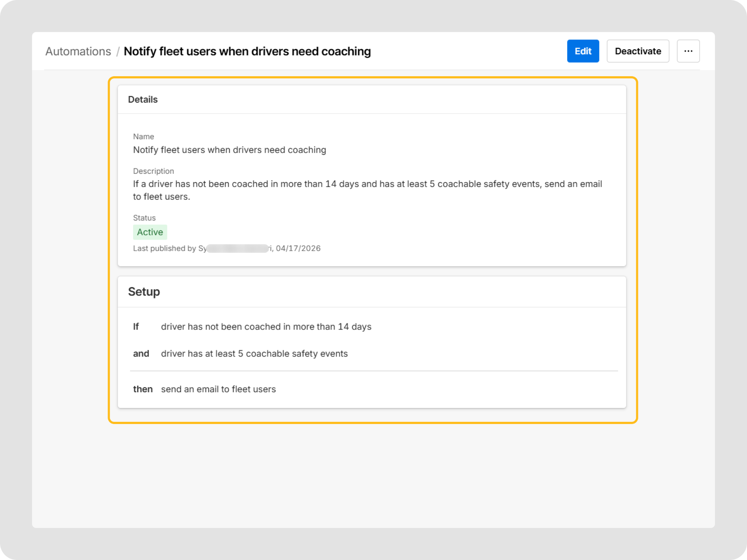747x560 pixels.
Task: Click the 'and' condition on safety events
Action: tap(254, 354)
